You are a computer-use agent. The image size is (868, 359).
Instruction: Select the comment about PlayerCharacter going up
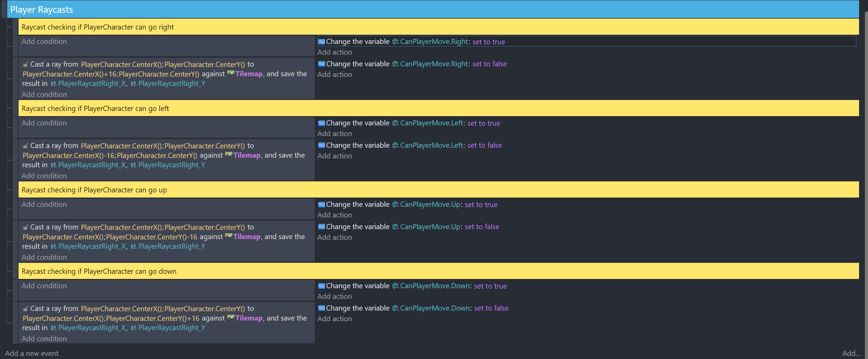click(94, 190)
